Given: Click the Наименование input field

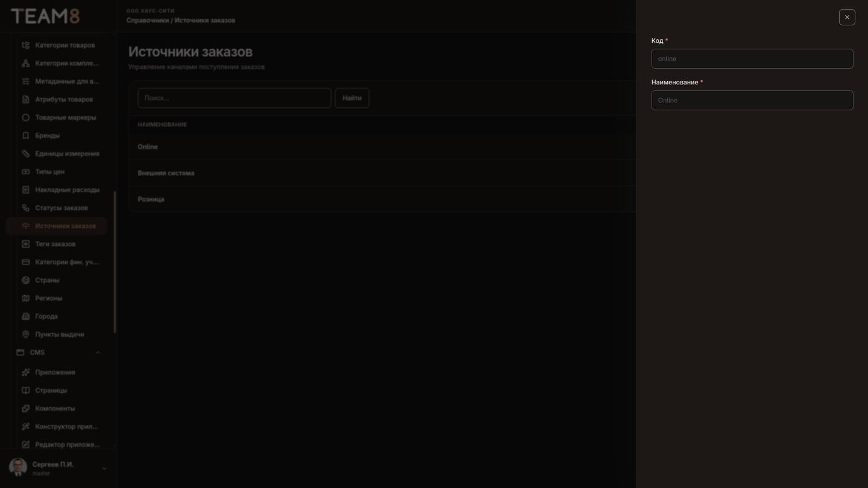Looking at the screenshot, I should pos(752,100).
